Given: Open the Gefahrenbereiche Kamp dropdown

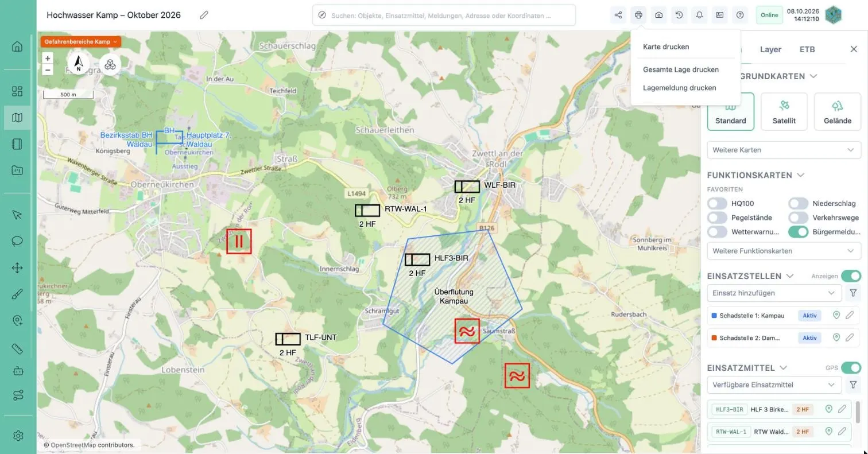Looking at the screenshot, I should coord(80,42).
